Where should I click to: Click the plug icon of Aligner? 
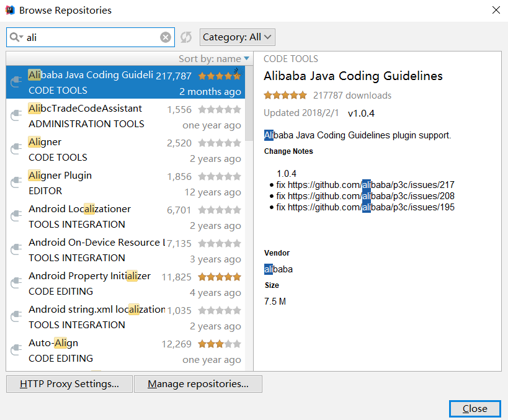click(x=16, y=149)
